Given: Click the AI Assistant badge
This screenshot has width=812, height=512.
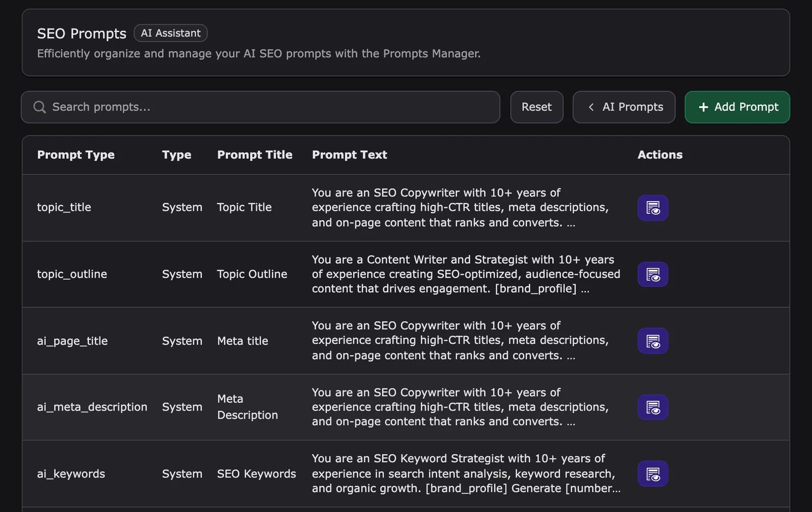Looking at the screenshot, I should [x=171, y=33].
